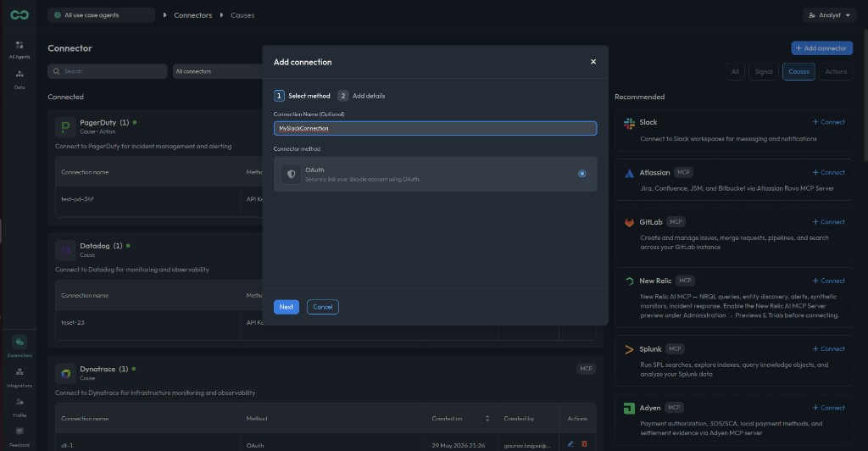
Task: Select the All filter tab
Action: pos(735,71)
